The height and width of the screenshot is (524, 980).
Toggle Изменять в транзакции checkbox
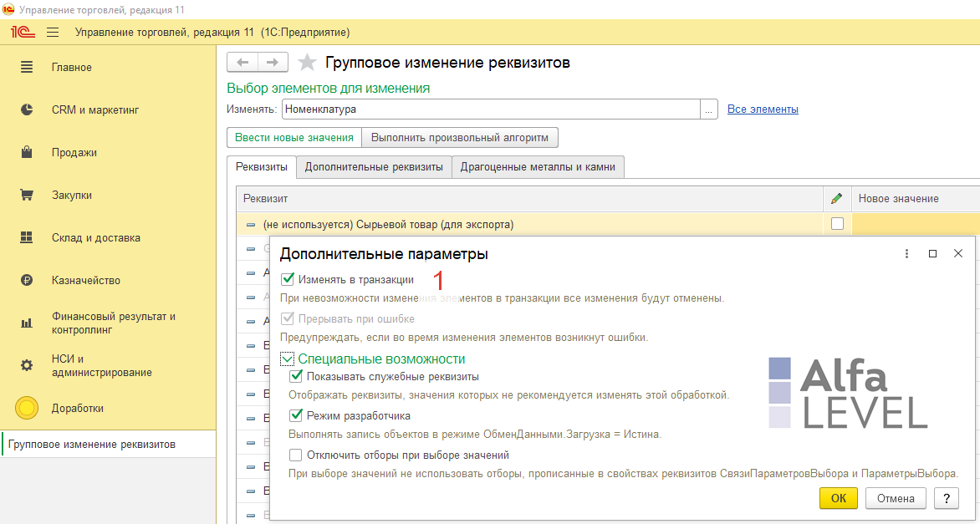288,279
